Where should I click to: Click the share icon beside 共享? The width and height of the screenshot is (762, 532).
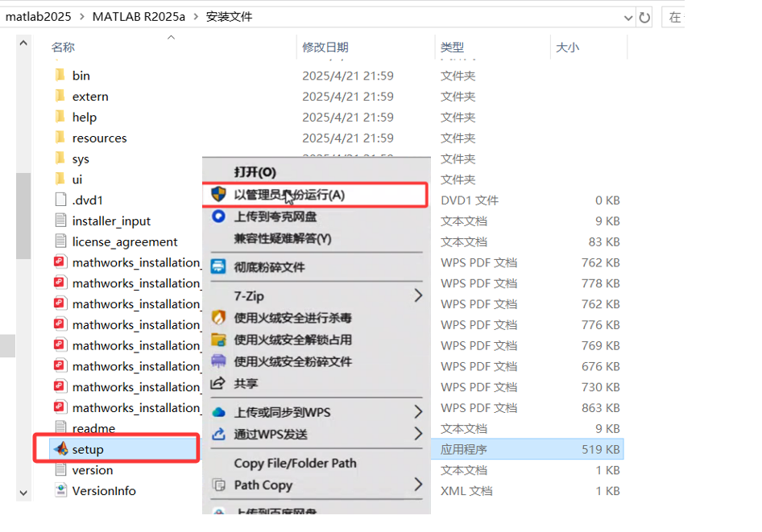[x=217, y=383]
